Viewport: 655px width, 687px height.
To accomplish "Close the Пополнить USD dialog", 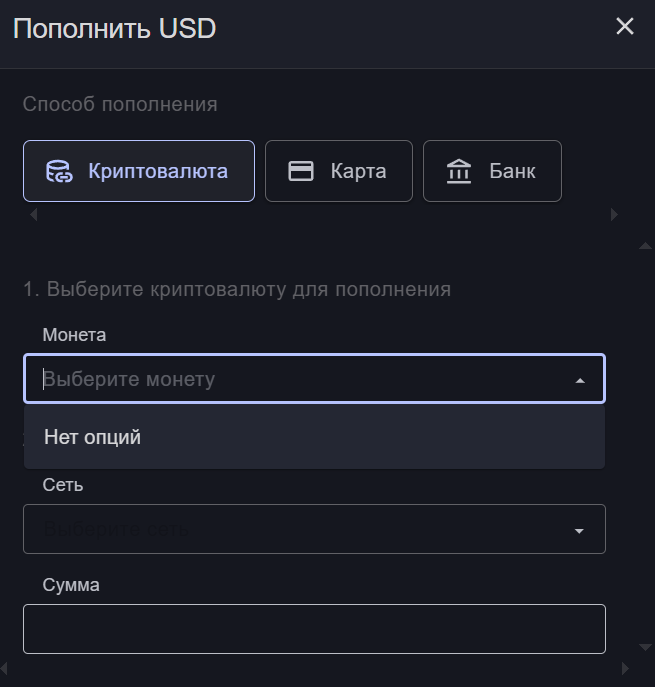I will pyautogui.click(x=625, y=27).
